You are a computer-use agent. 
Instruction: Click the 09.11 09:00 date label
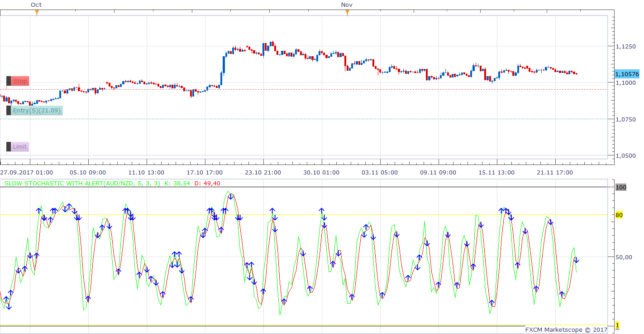click(x=438, y=173)
